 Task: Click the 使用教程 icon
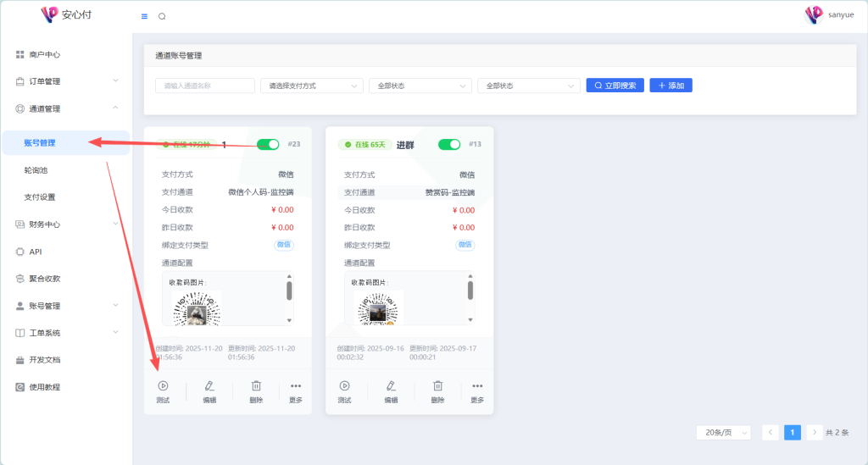20,387
